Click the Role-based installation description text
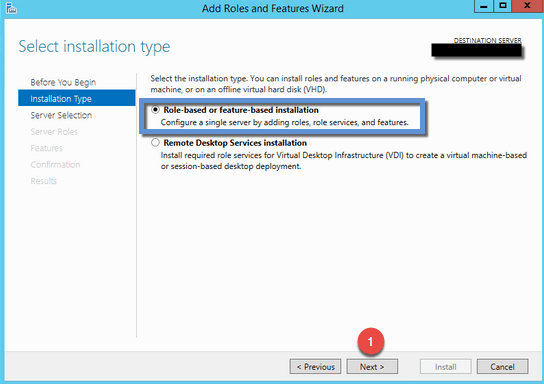Image resolution: width=544 pixels, height=384 pixels. (x=284, y=122)
